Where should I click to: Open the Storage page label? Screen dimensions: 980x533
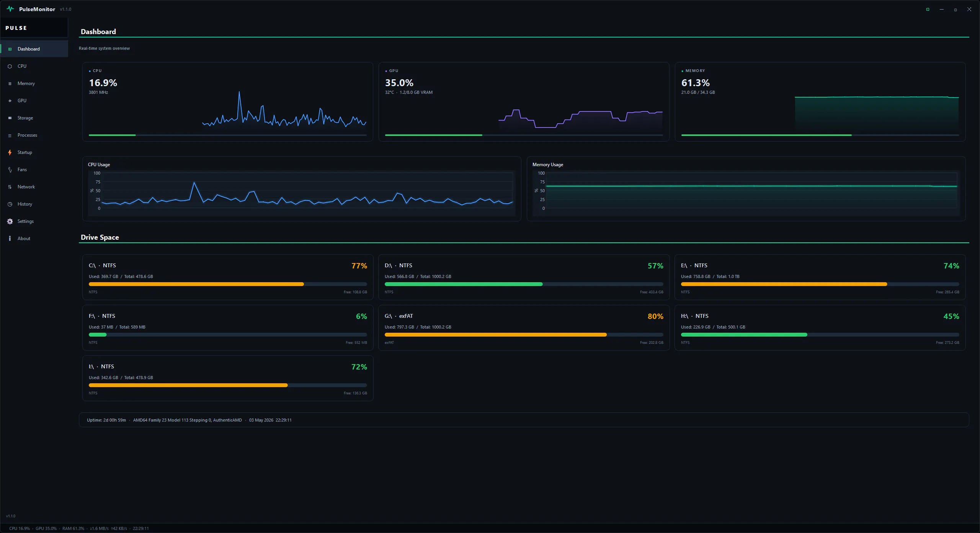(25, 118)
